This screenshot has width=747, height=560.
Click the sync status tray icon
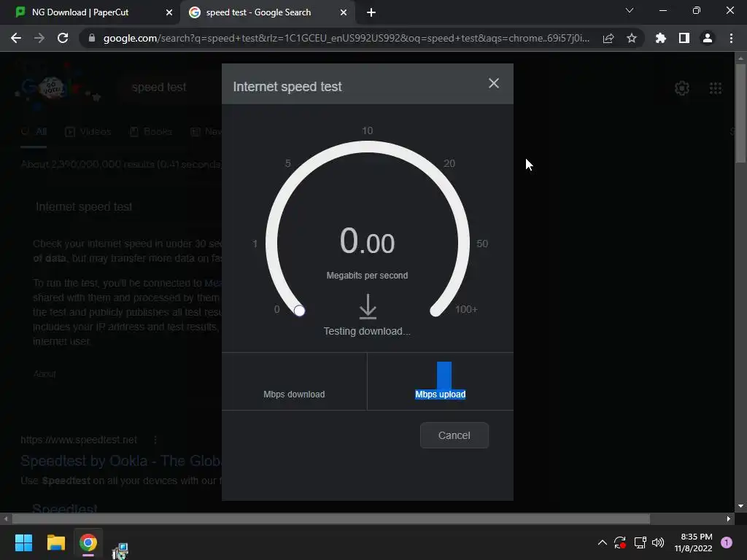pyautogui.click(x=620, y=542)
